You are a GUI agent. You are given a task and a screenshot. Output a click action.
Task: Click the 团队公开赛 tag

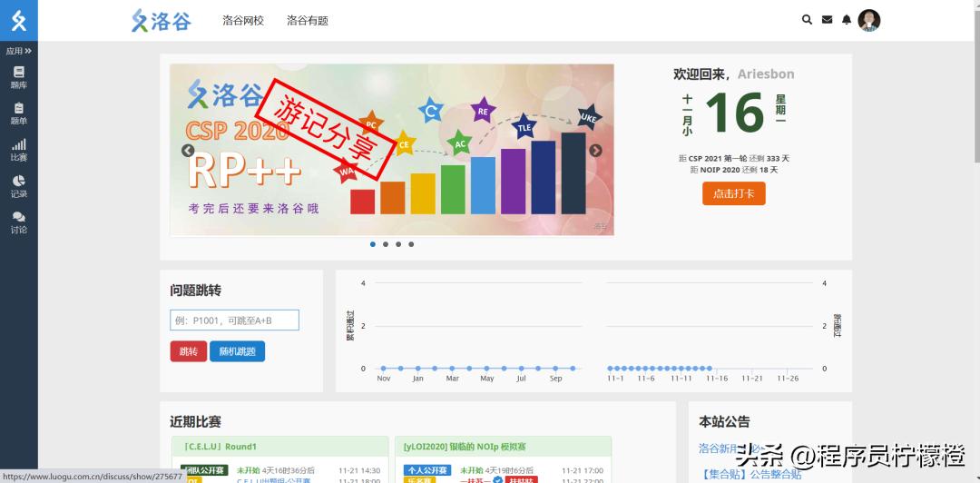tap(204, 470)
